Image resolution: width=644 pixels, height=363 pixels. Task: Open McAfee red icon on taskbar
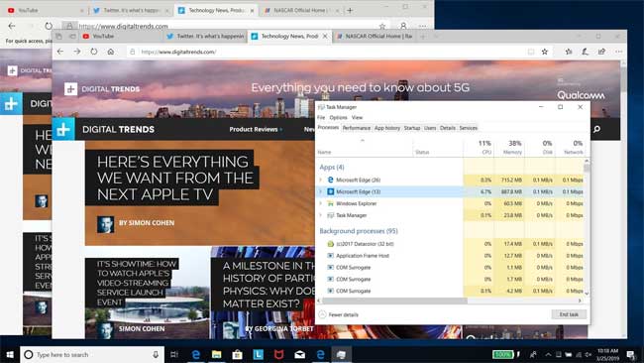[x=278, y=354]
